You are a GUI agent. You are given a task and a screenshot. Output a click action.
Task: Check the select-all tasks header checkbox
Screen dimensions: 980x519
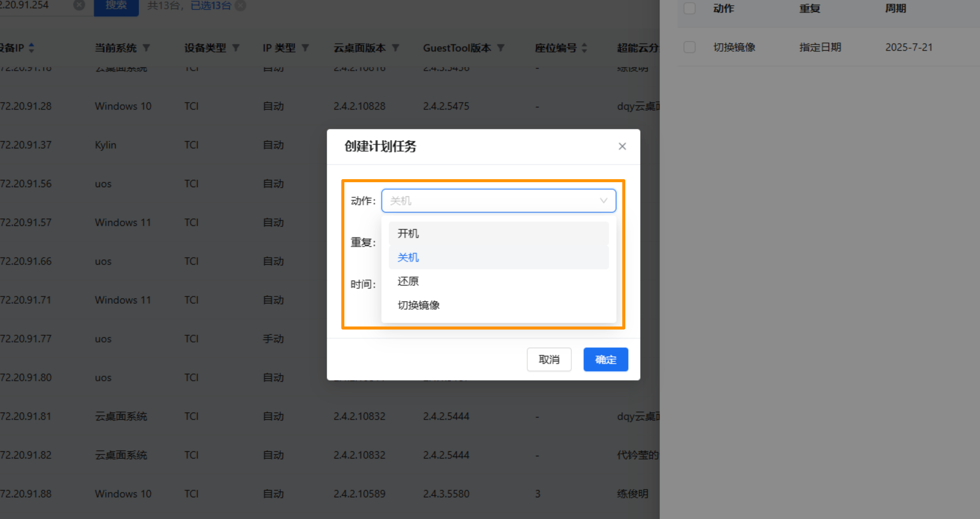click(x=689, y=8)
